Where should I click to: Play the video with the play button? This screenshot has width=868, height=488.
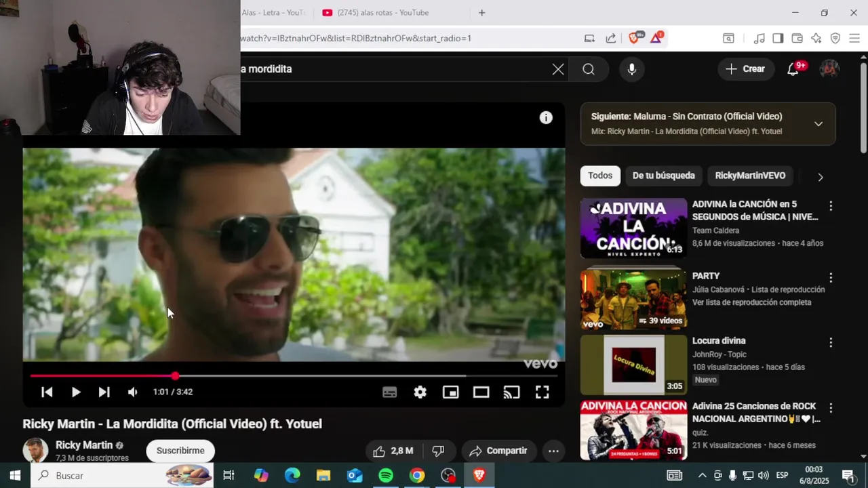[x=75, y=392]
